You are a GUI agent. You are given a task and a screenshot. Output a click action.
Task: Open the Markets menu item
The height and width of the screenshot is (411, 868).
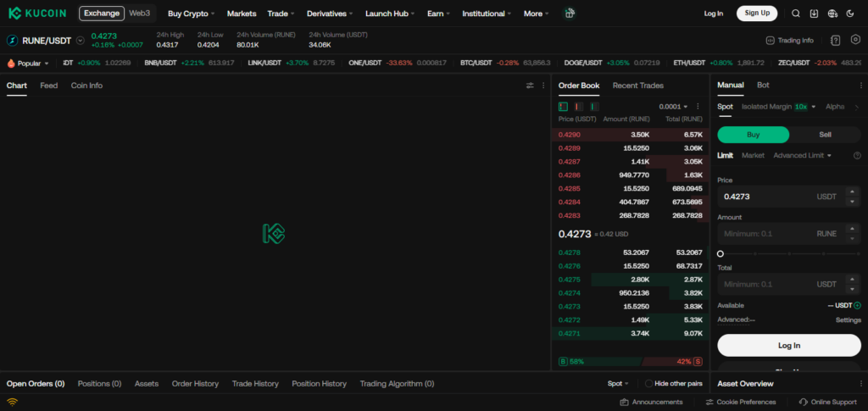point(242,14)
